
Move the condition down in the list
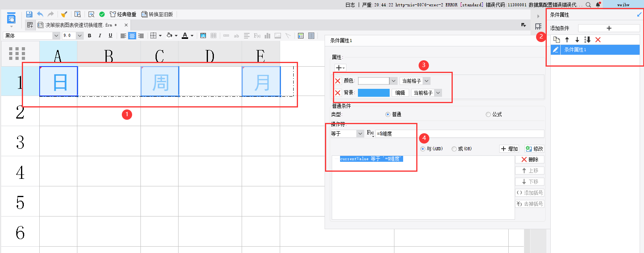[x=577, y=40]
